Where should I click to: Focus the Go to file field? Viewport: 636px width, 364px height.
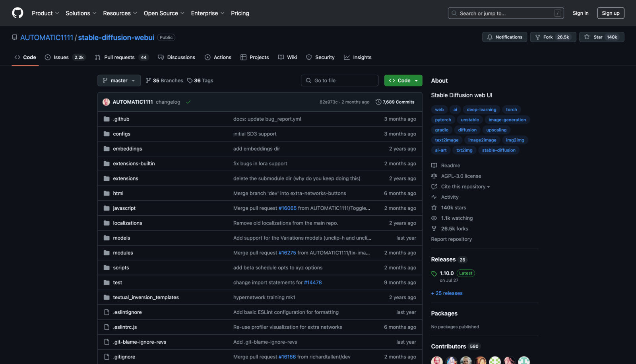tap(339, 81)
